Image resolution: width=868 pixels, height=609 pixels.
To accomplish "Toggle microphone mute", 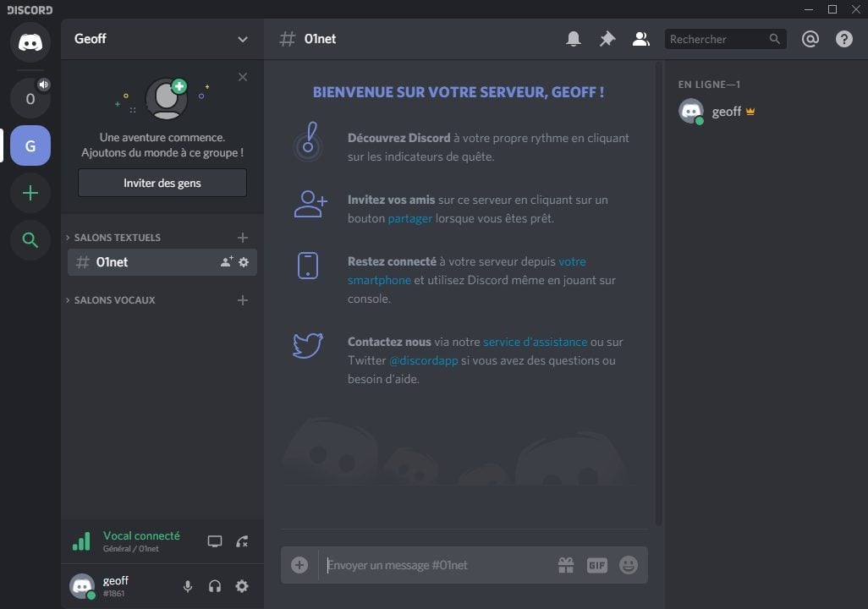I will [188, 586].
